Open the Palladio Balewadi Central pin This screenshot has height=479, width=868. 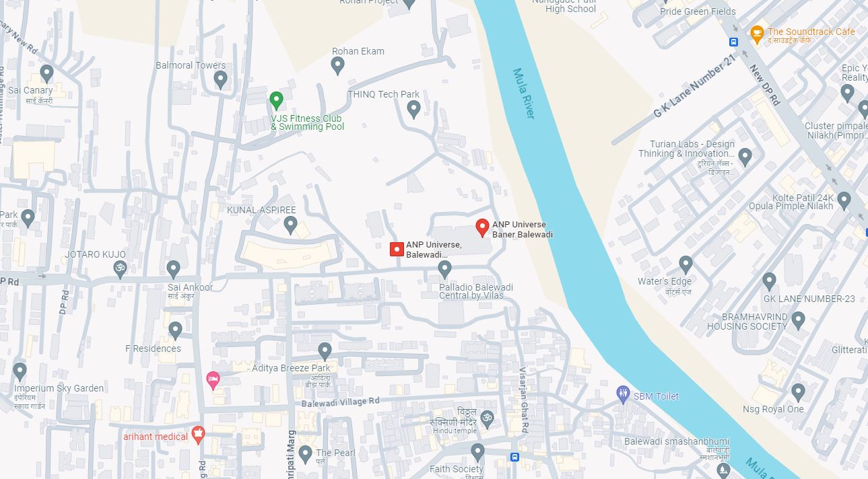444,270
